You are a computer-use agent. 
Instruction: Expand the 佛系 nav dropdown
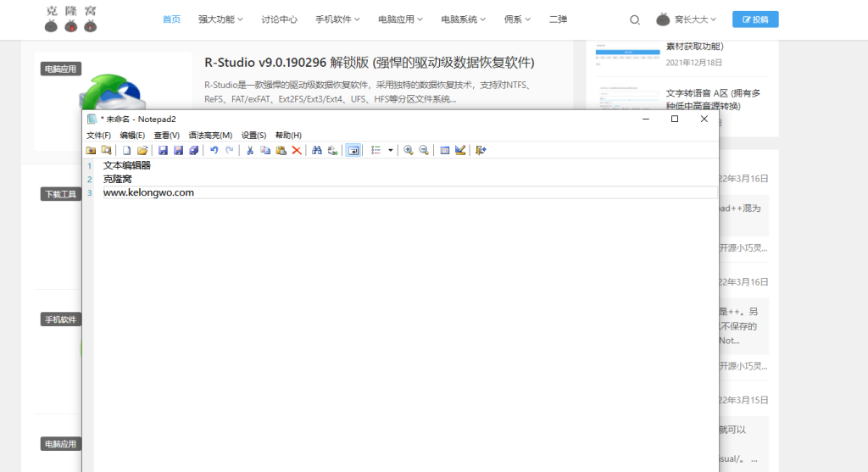(517, 19)
